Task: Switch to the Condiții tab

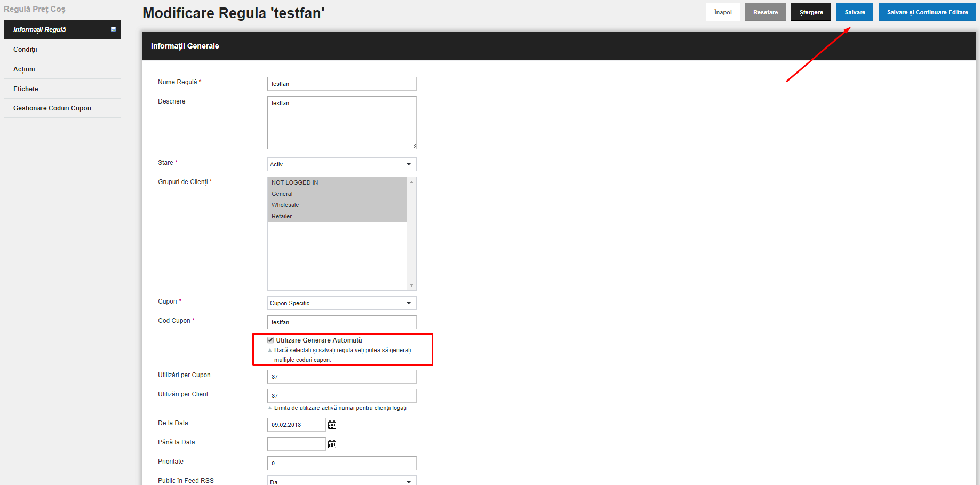Action: tap(62, 50)
